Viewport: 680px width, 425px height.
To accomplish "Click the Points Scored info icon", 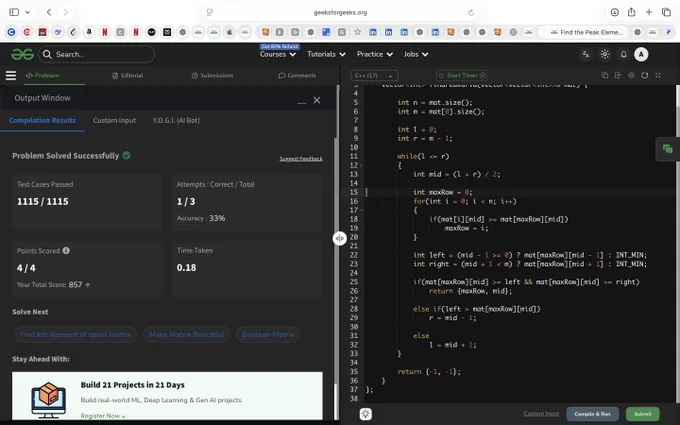I will click(66, 251).
